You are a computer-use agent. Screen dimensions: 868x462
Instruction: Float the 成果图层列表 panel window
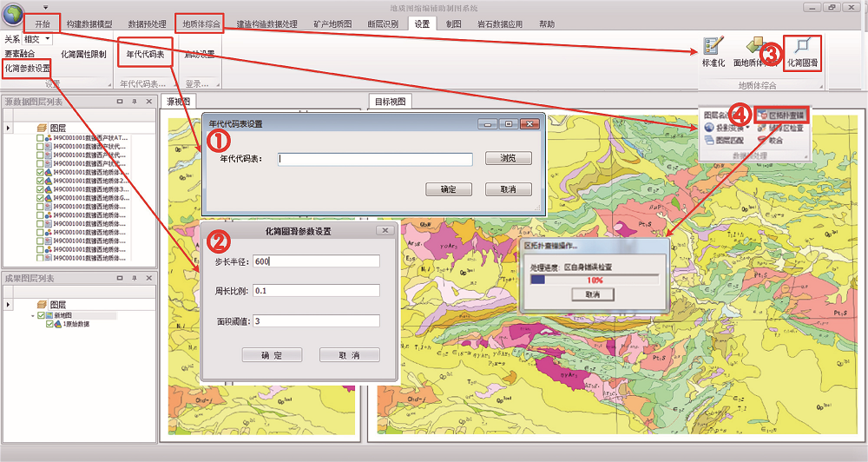[120, 278]
